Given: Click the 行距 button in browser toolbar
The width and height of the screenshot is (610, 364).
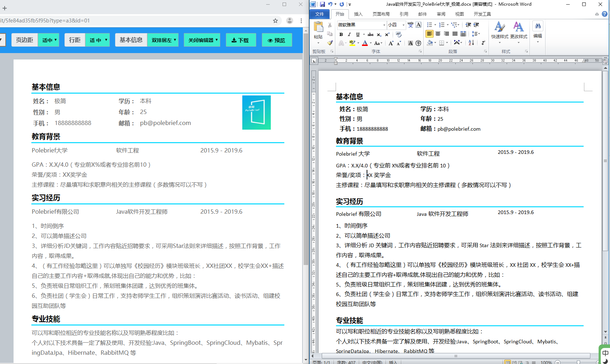Looking at the screenshot, I should tap(75, 40).
